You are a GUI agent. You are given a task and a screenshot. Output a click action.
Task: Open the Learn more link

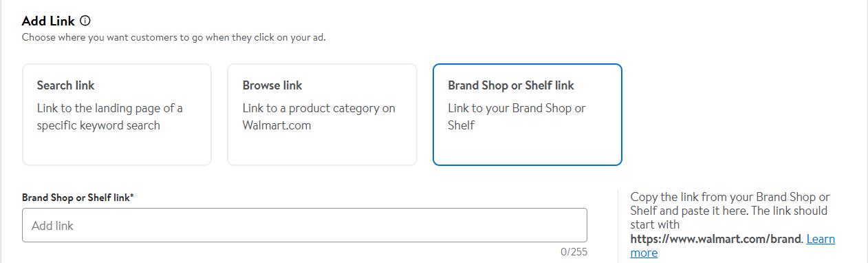[733, 246]
